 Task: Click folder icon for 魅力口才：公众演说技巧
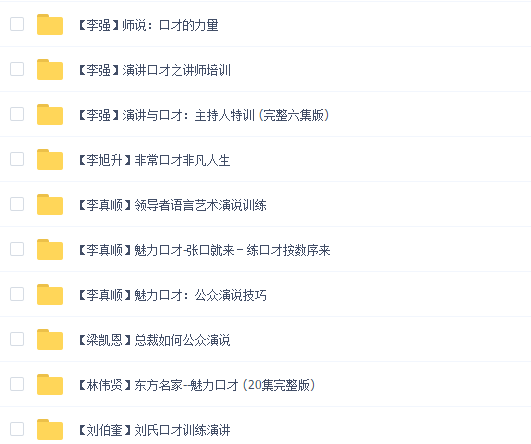[x=50, y=295]
